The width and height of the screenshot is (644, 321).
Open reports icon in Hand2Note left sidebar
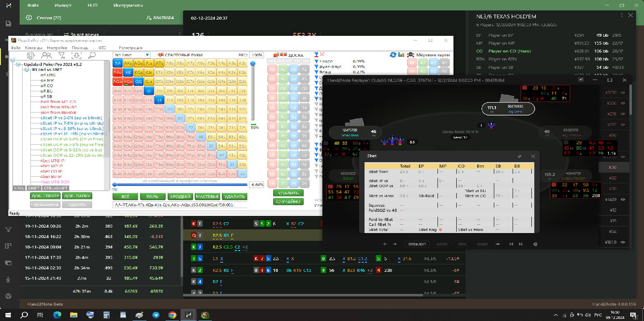8,23
